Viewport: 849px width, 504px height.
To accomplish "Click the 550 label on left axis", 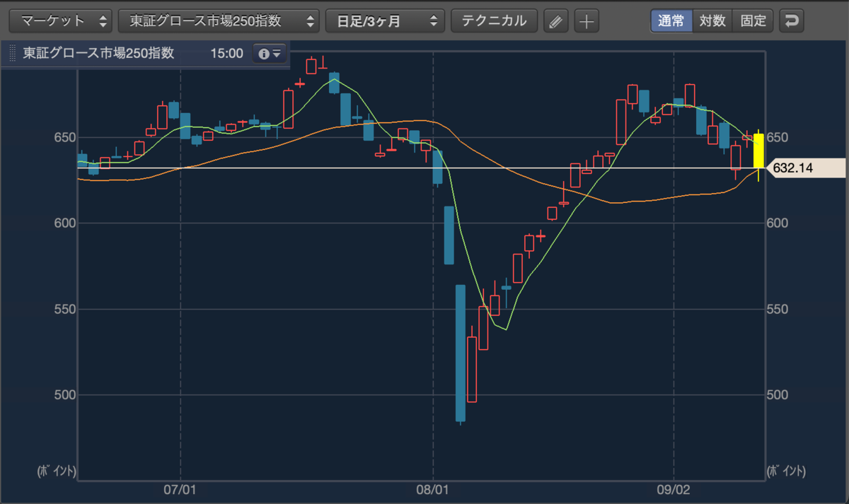I will pyautogui.click(x=64, y=309).
